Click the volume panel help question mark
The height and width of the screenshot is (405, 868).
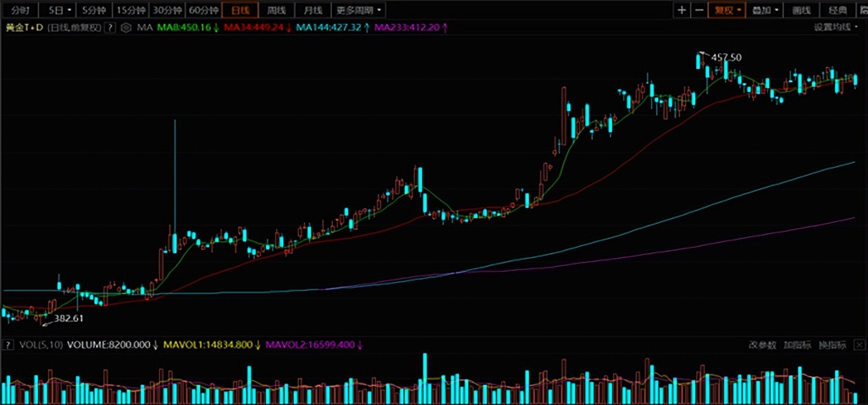click(8, 345)
